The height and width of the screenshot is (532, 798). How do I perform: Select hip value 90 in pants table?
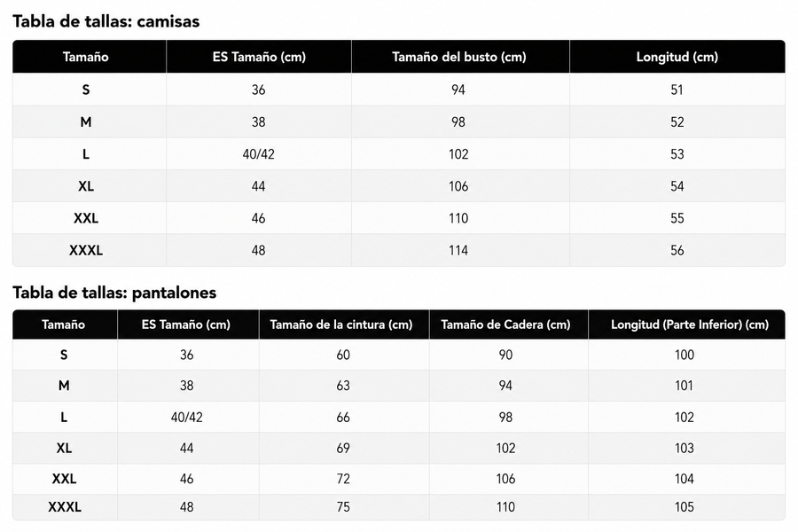coord(505,355)
